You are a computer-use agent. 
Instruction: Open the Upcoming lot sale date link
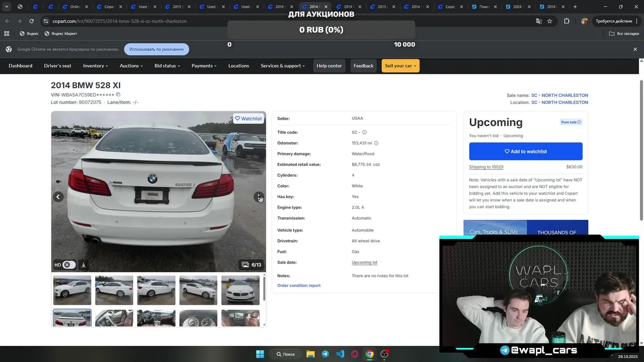364,262
